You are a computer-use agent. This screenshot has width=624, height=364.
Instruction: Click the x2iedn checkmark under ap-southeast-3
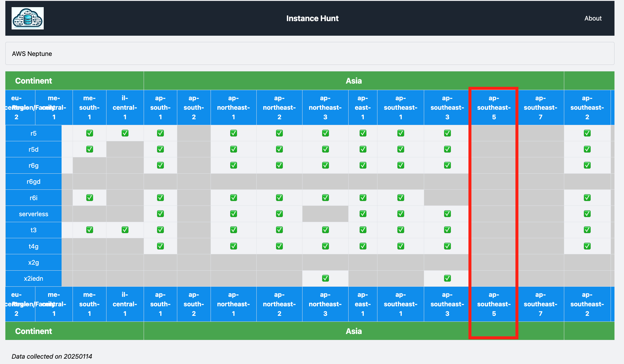point(447,278)
